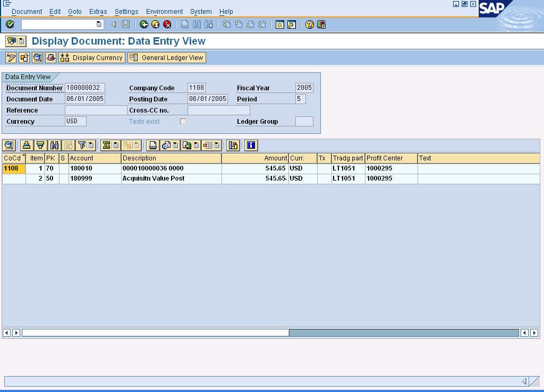544x392 pixels.
Task: Switch to General Ledger View
Action: 166,57
